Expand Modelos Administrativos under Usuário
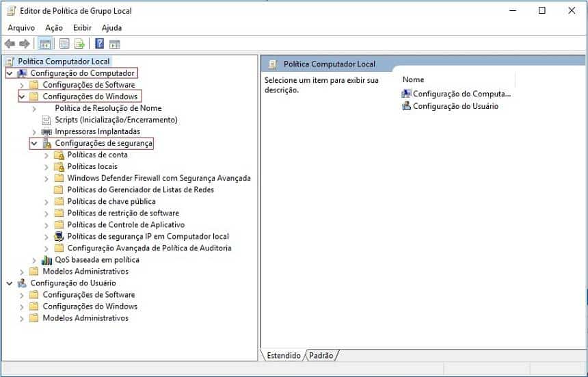 pyautogui.click(x=22, y=318)
